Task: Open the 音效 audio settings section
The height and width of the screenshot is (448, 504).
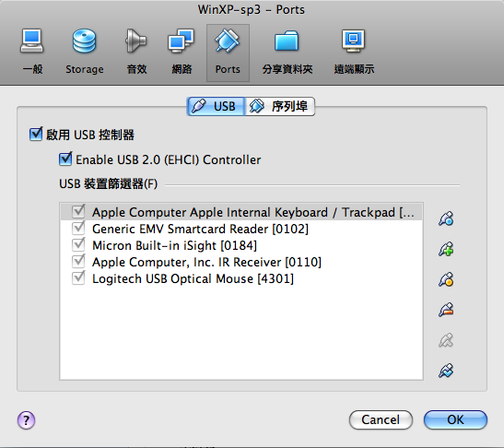Action: (x=136, y=53)
